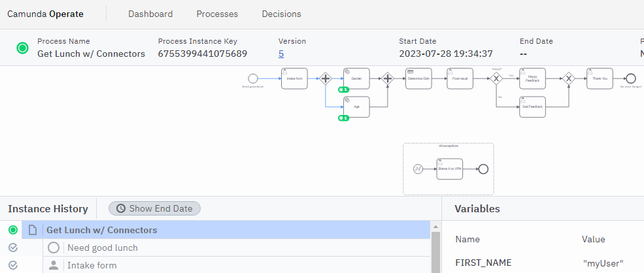Click the start event icon in Need good lunch row
The image size is (644, 273).
tap(54, 248)
